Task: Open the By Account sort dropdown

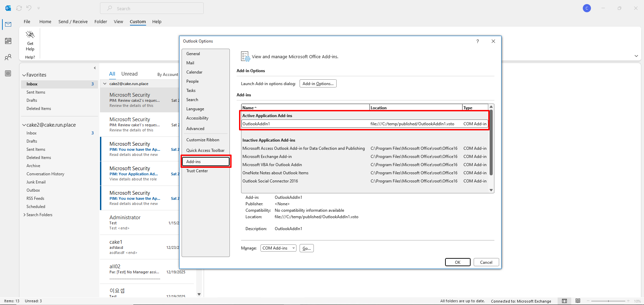Action: (x=168, y=75)
